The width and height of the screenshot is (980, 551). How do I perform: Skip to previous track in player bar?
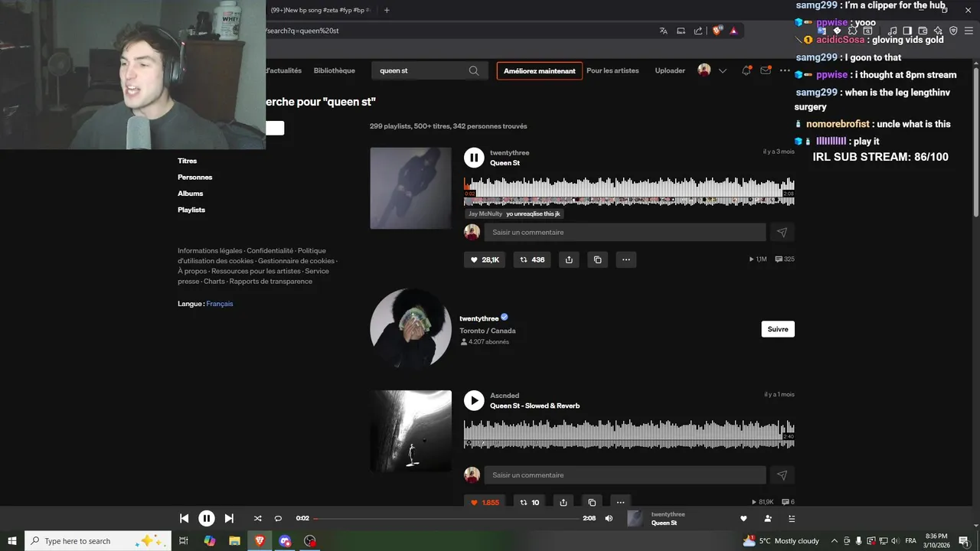coord(184,518)
